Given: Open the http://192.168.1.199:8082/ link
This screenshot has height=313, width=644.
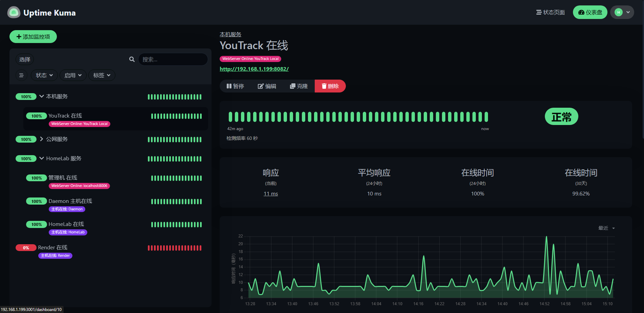Looking at the screenshot, I should (x=254, y=69).
